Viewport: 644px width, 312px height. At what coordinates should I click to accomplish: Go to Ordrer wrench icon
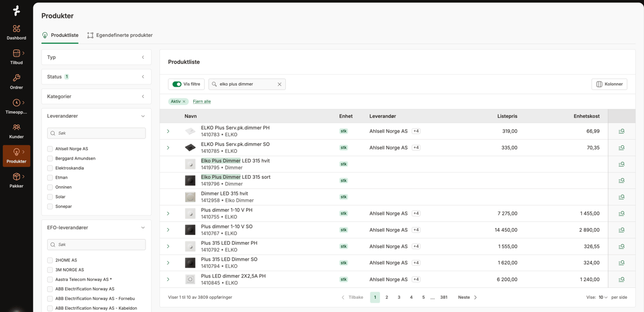tap(17, 78)
